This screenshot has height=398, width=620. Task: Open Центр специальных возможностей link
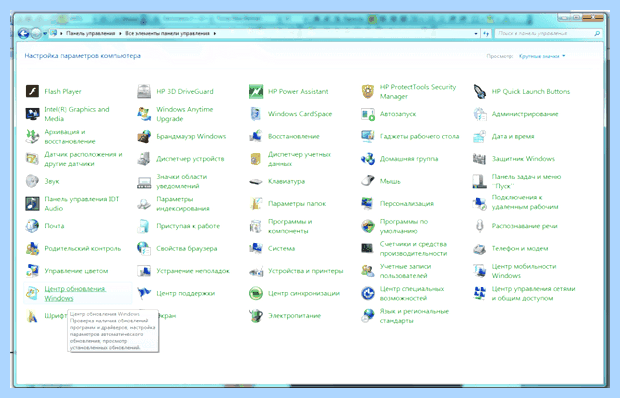[412, 293]
